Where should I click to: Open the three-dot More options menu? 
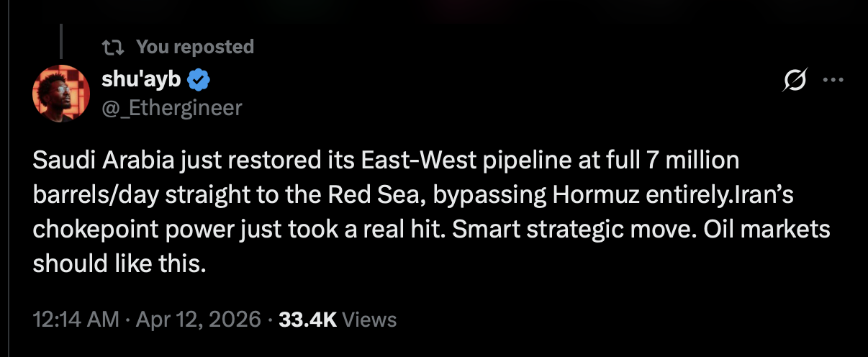tap(832, 81)
